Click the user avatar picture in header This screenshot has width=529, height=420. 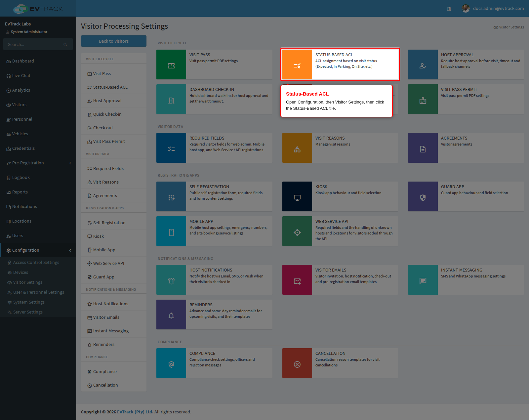466,8
